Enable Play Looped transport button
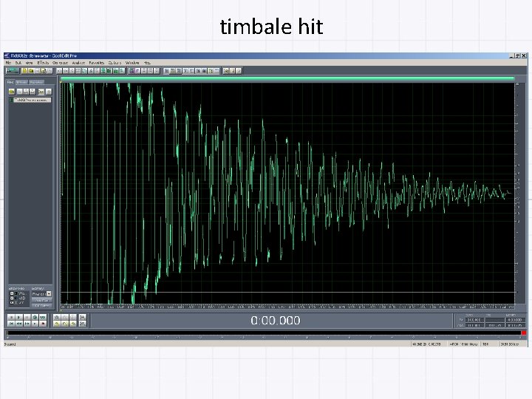 43,317
